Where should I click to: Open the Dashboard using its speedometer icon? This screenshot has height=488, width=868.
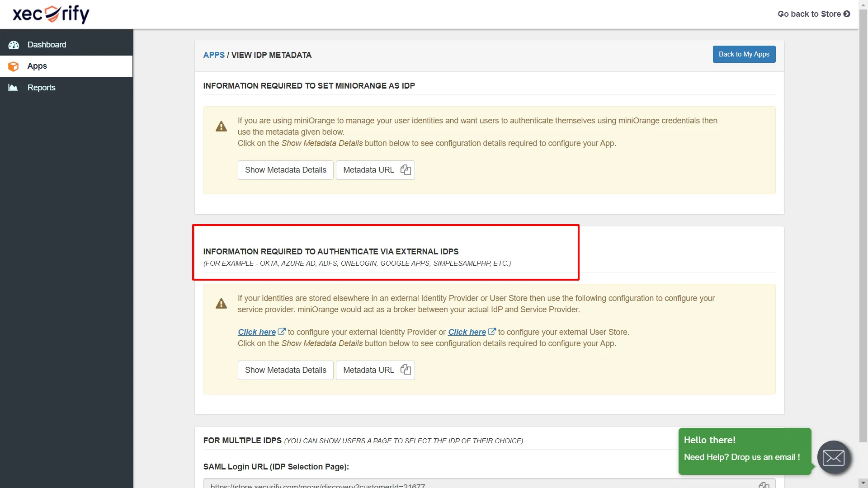tap(14, 45)
